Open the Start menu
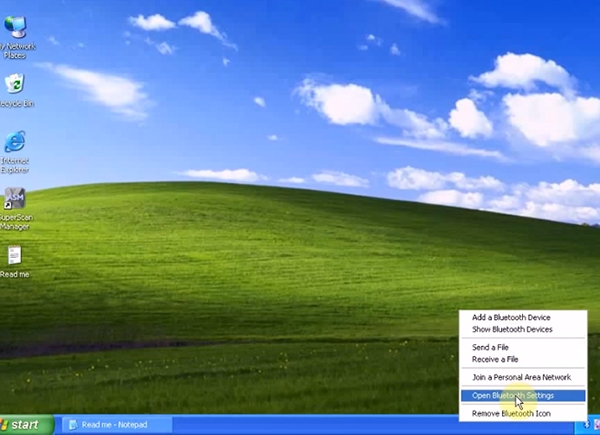 tap(26, 425)
